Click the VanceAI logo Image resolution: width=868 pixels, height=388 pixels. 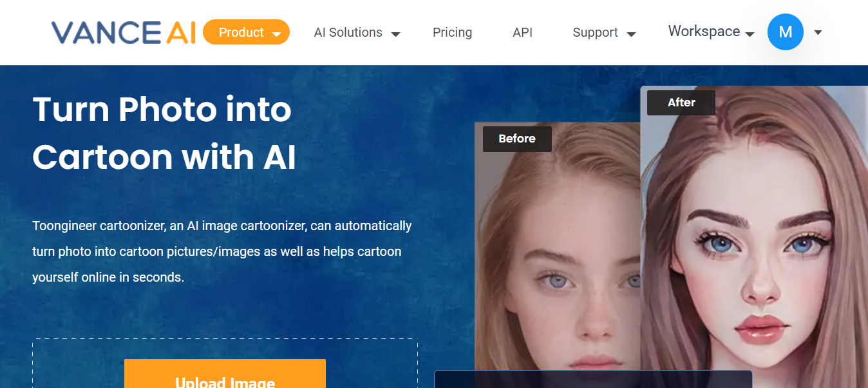click(x=123, y=32)
